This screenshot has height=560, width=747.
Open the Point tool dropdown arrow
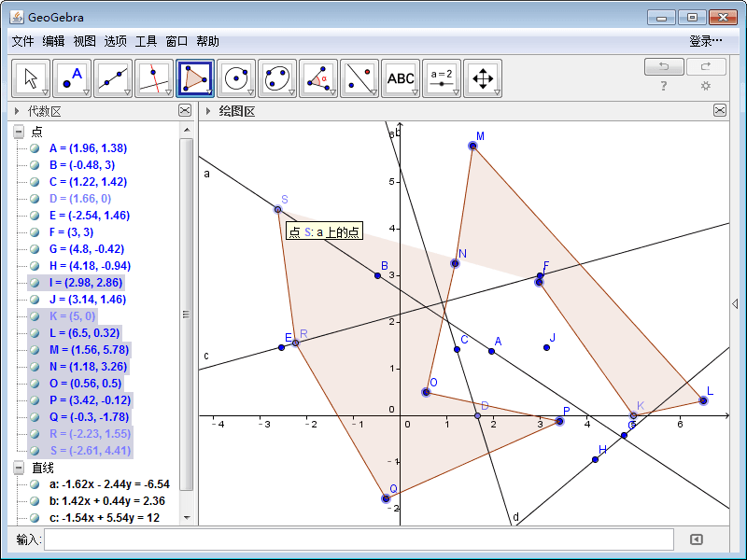(86, 92)
